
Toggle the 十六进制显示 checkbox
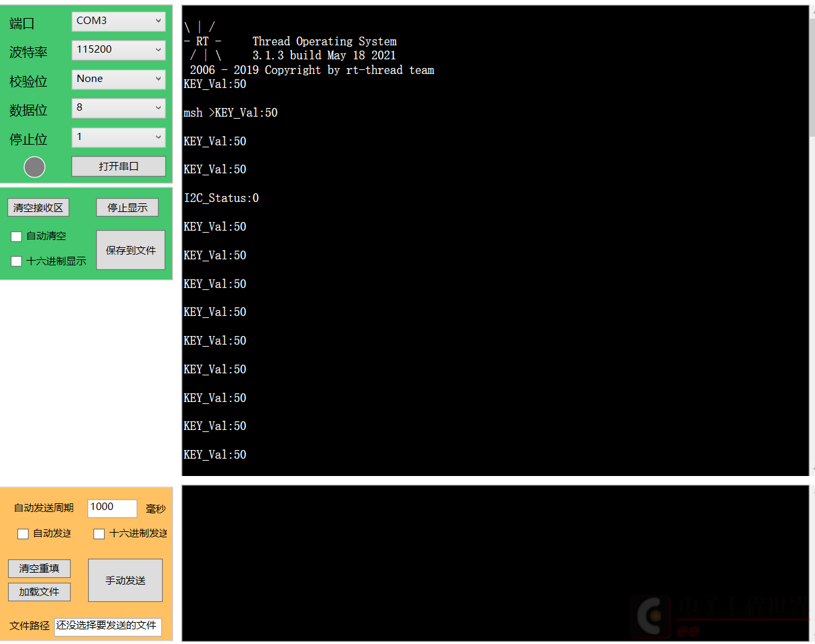point(17,261)
